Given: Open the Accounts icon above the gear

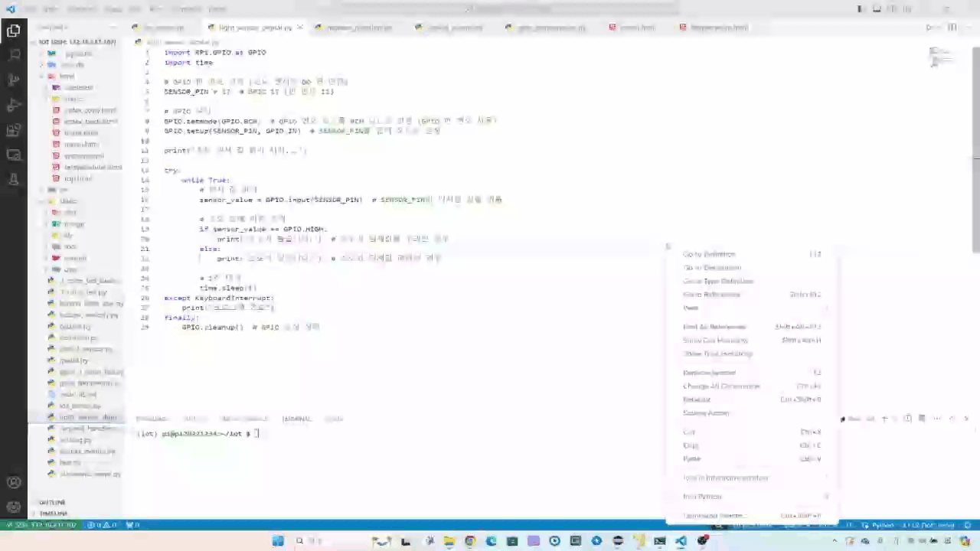Looking at the screenshot, I should (x=13, y=482).
